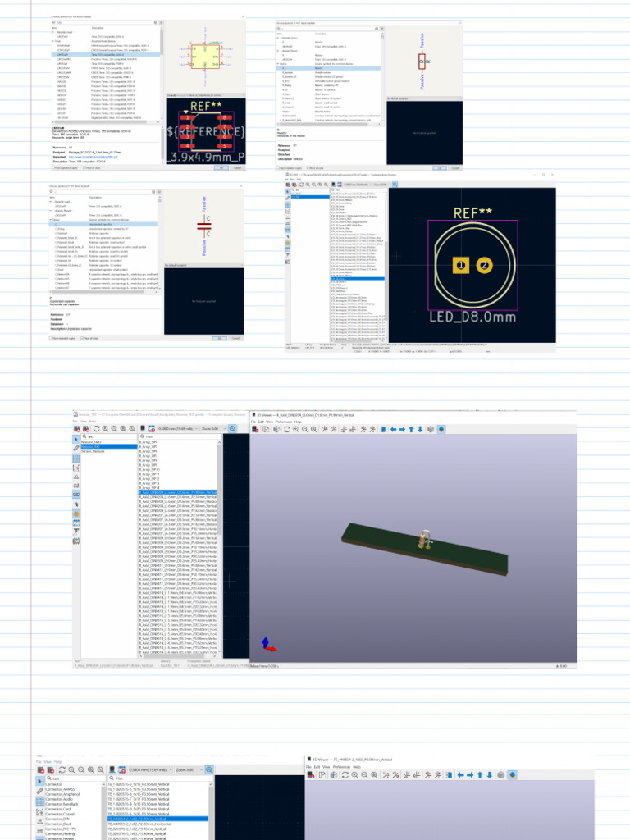Click the flip board icon in the resistor 3D Viewer
630x840 pixels.
383,429
